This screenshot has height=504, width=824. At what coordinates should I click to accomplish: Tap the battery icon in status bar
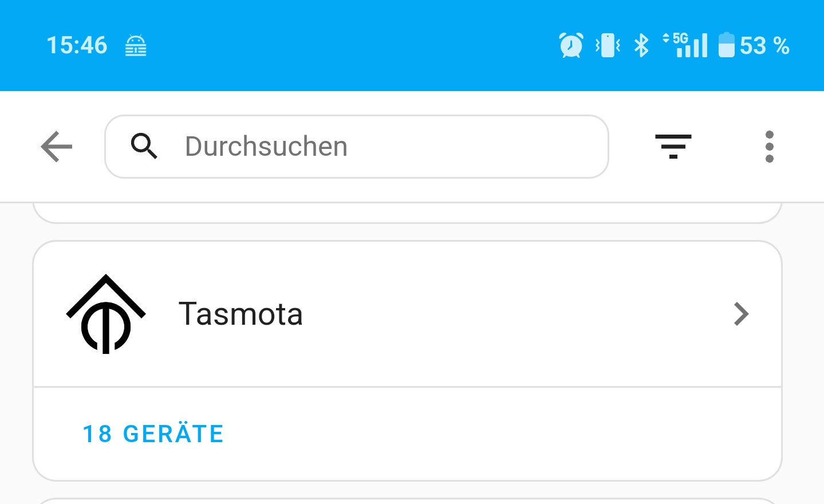[x=726, y=45]
